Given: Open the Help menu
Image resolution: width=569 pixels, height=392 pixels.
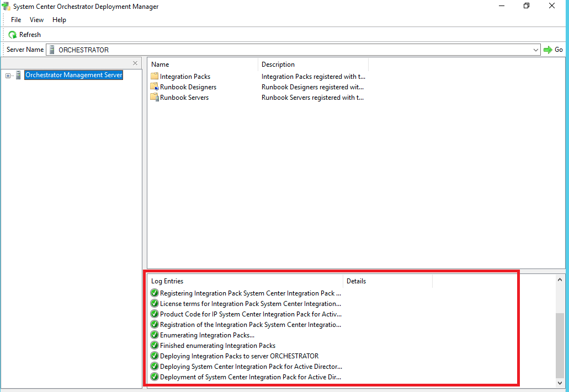Looking at the screenshot, I should pos(59,20).
